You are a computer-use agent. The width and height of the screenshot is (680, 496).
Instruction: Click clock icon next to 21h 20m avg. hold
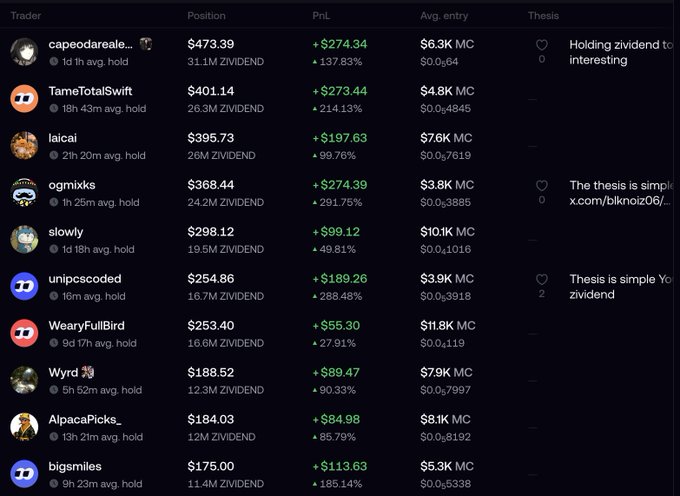coord(53,155)
